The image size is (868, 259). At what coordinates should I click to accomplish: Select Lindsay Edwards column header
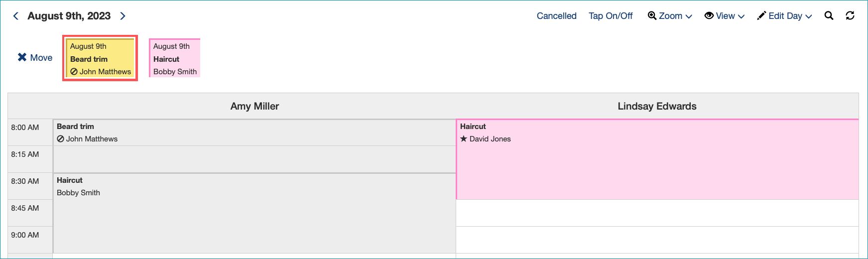pyautogui.click(x=657, y=106)
